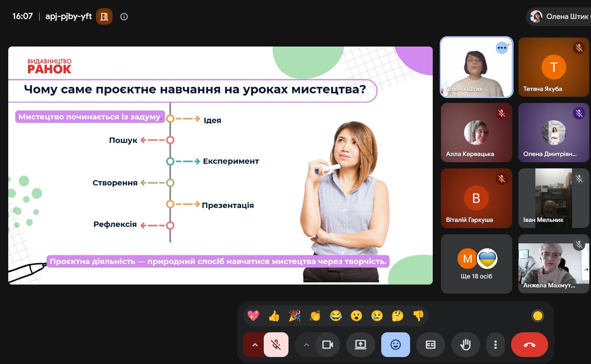Turn on the camera
This screenshot has height=364, width=591.
(328, 345)
